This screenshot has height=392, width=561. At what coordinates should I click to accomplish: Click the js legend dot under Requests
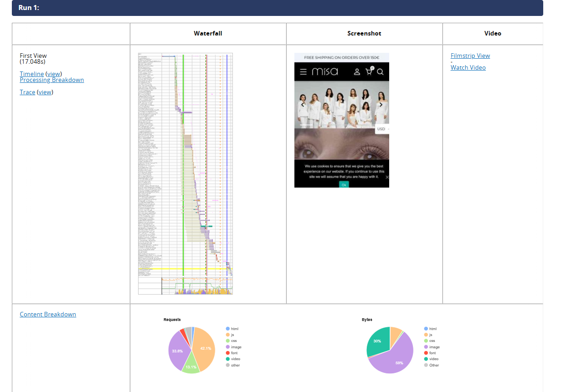point(228,335)
